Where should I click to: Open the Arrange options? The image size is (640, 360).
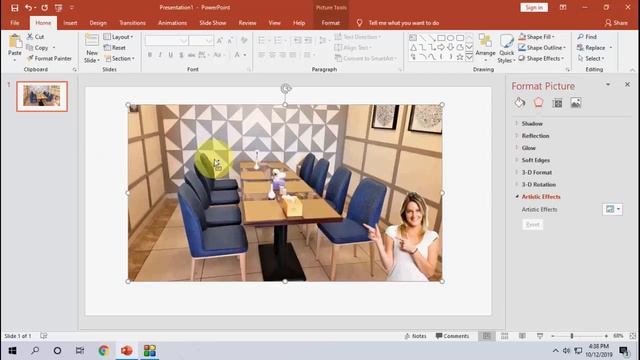point(485,48)
